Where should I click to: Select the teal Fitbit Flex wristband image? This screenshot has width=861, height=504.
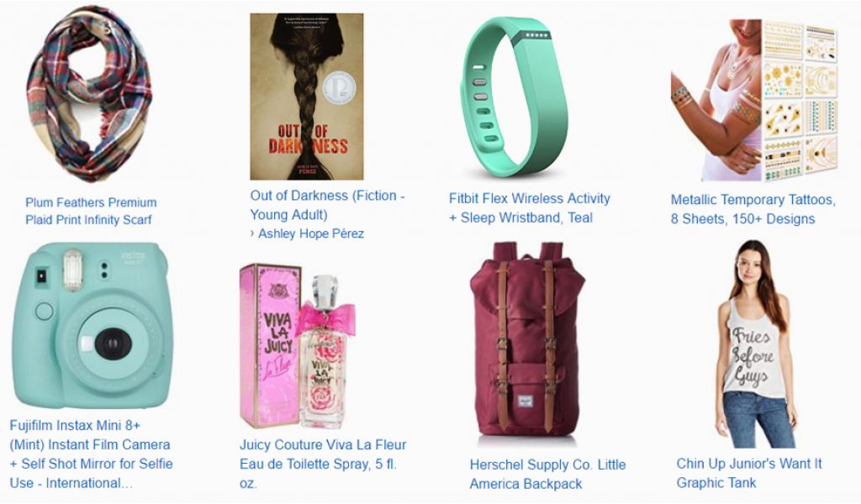(x=515, y=97)
